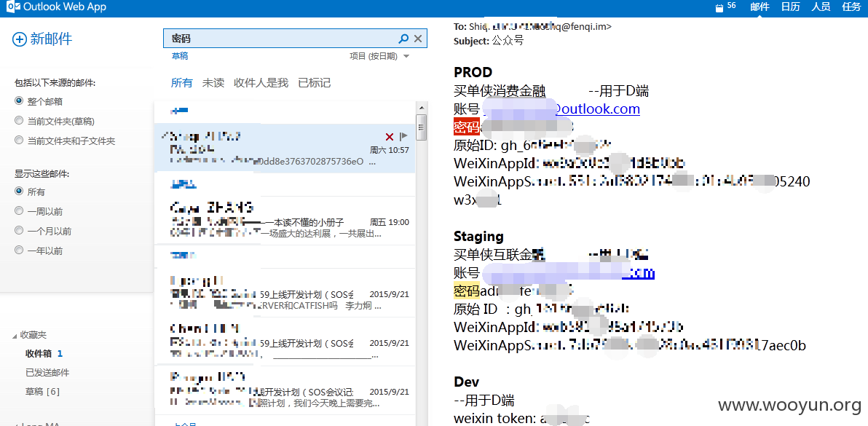This screenshot has height=426, width=868.
Task: Click the message list scroll up arrow
Action: click(x=422, y=107)
